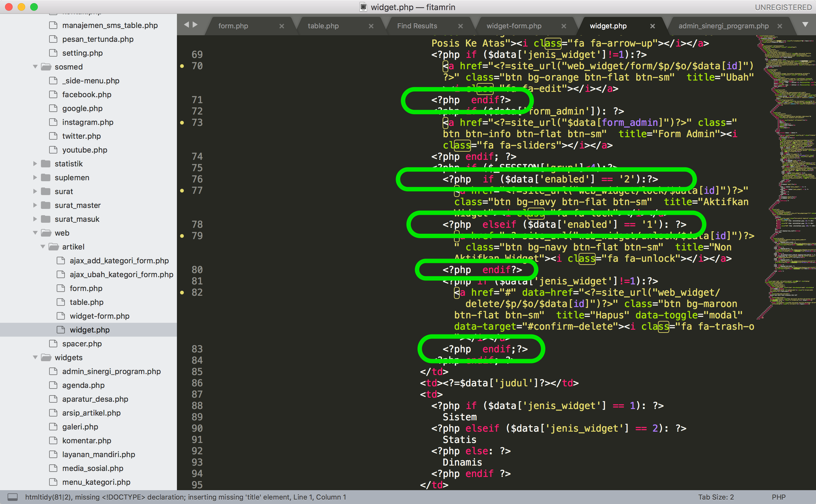This screenshot has width=816, height=504.
Task: Expand the statistik folder
Action: [x=35, y=163]
